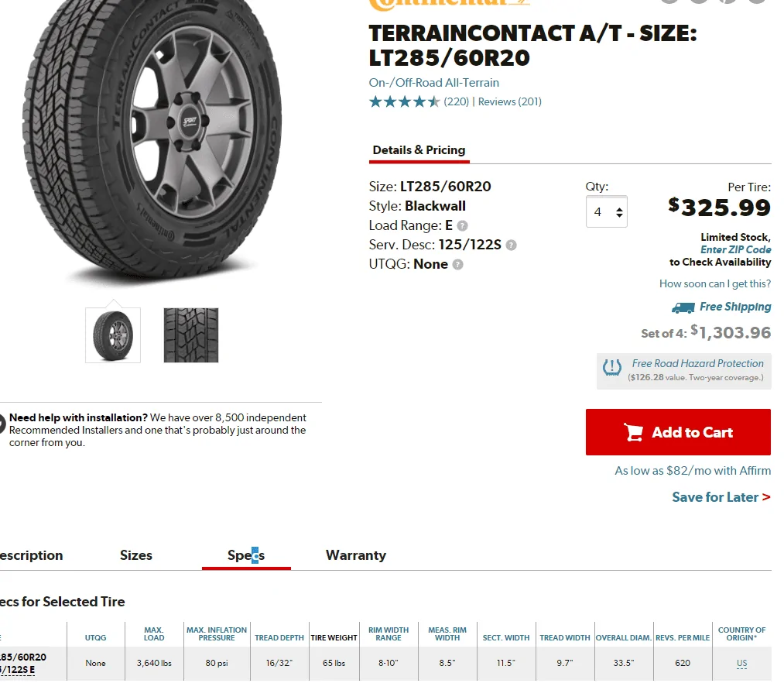Click the Serv. Desc. help icon

click(510, 245)
